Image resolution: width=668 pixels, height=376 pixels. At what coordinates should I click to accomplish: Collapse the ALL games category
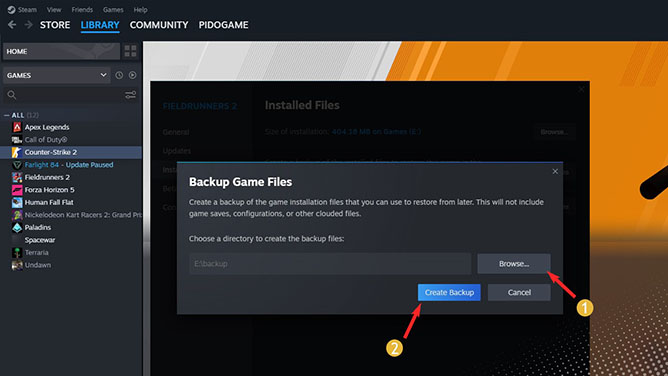click(x=6, y=115)
